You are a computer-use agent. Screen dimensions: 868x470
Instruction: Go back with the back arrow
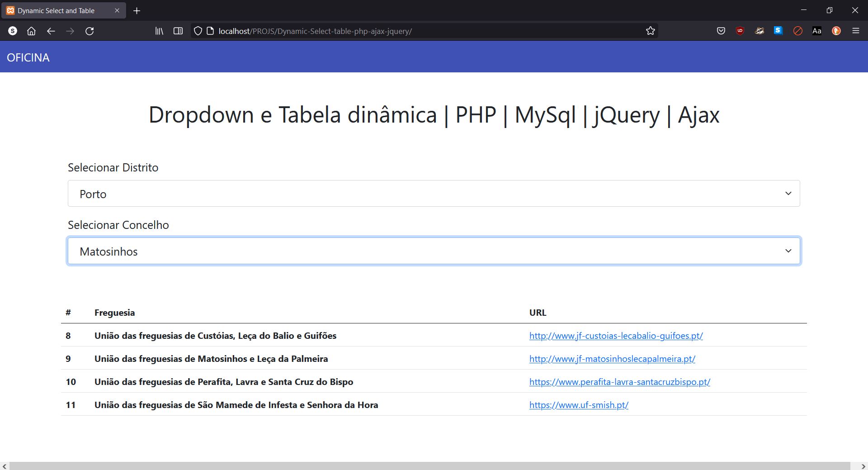[x=51, y=31]
